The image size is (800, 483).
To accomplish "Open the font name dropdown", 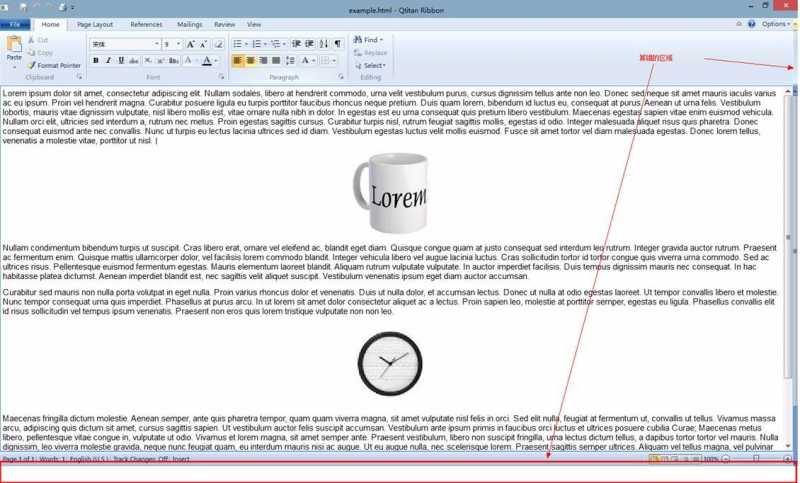I will (x=156, y=44).
